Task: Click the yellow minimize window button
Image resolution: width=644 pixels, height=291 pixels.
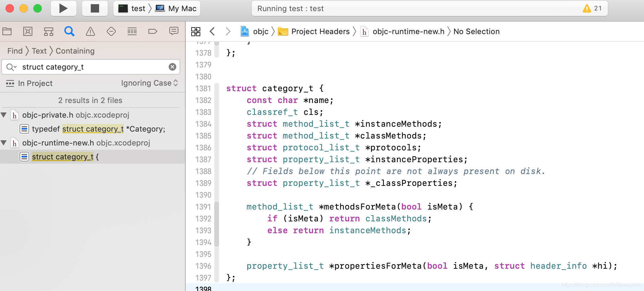Action: [x=24, y=8]
